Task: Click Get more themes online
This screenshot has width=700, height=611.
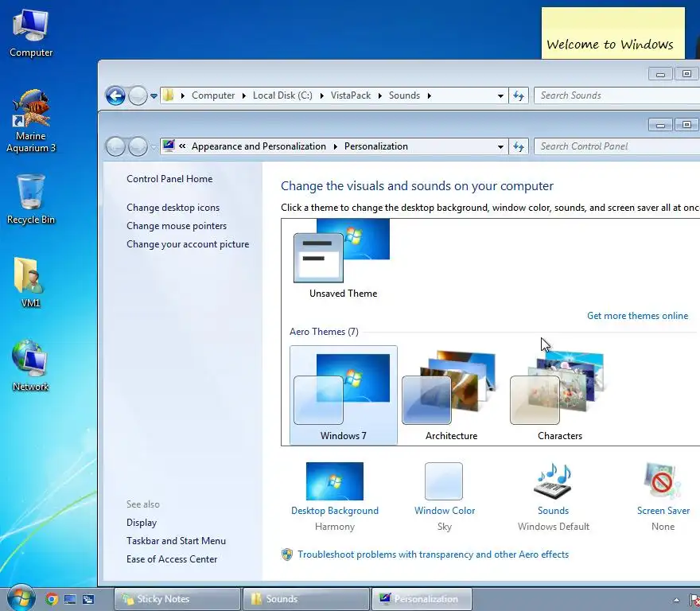Action: click(637, 316)
